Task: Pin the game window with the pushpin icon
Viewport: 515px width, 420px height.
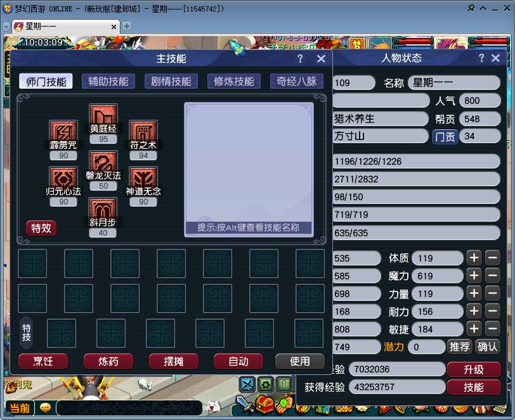Action: tap(471, 8)
